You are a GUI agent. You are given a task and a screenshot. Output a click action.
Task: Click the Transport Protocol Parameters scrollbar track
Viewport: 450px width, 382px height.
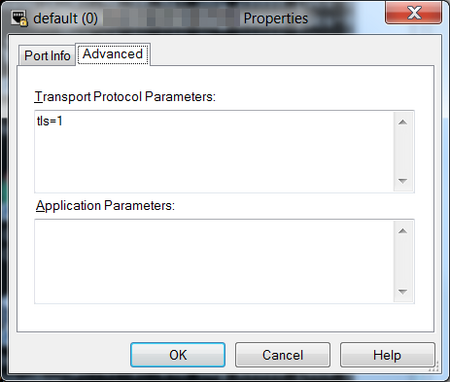tap(403, 152)
